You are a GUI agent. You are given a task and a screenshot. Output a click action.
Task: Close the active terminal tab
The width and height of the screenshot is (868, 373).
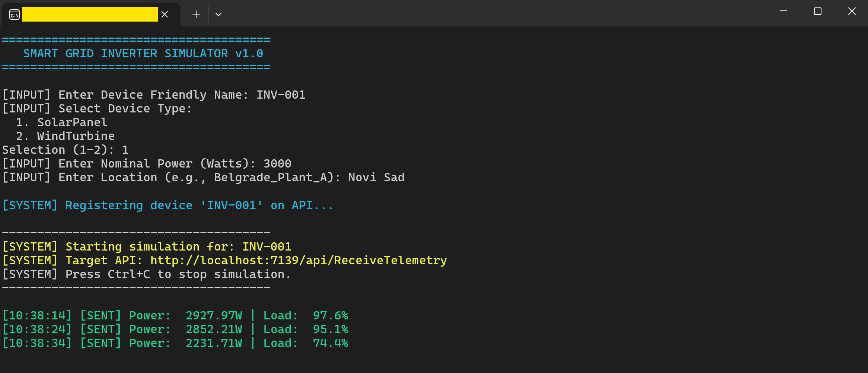pyautogui.click(x=165, y=15)
